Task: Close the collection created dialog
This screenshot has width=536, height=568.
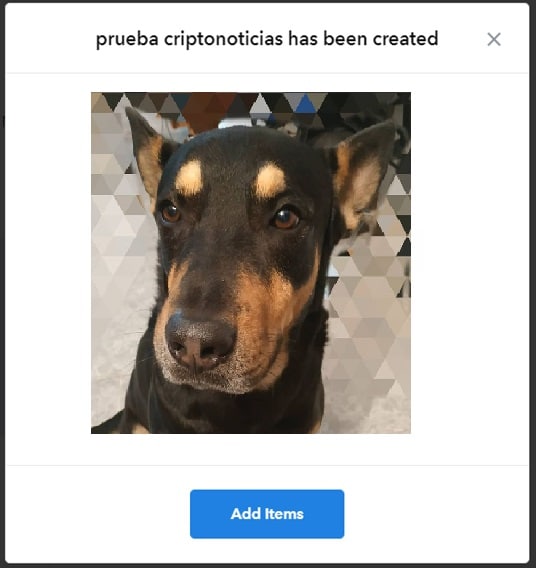Action: [494, 39]
